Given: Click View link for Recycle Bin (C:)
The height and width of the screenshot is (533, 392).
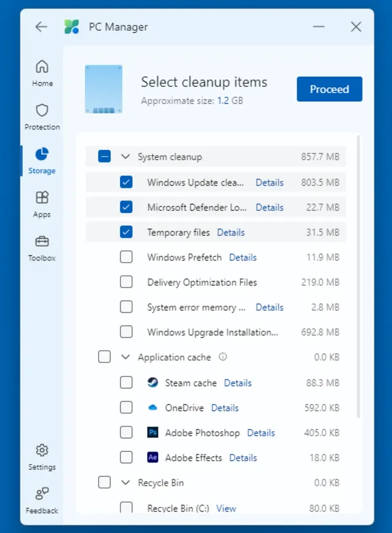Looking at the screenshot, I should (x=226, y=508).
